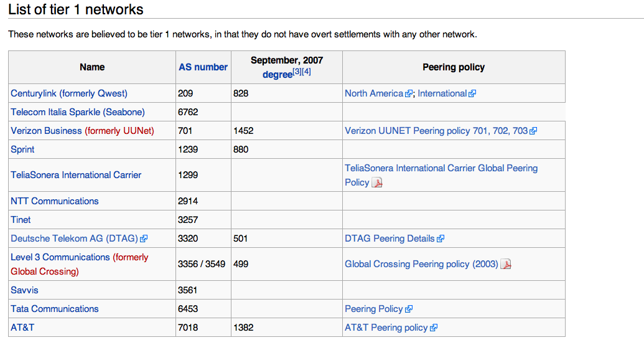The height and width of the screenshot is (345, 644).
Task: Open the Tinet link
Action: click(21, 220)
